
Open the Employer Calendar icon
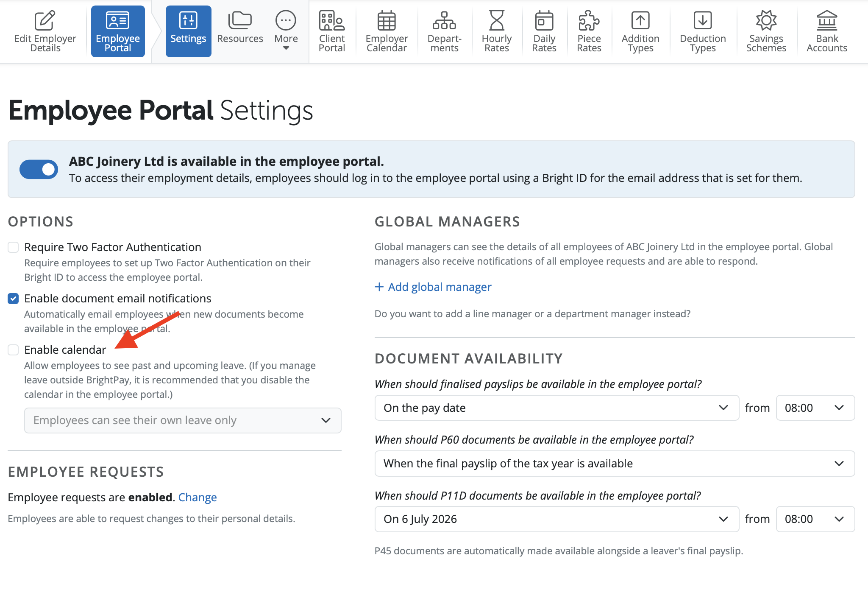[x=386, y=21]
